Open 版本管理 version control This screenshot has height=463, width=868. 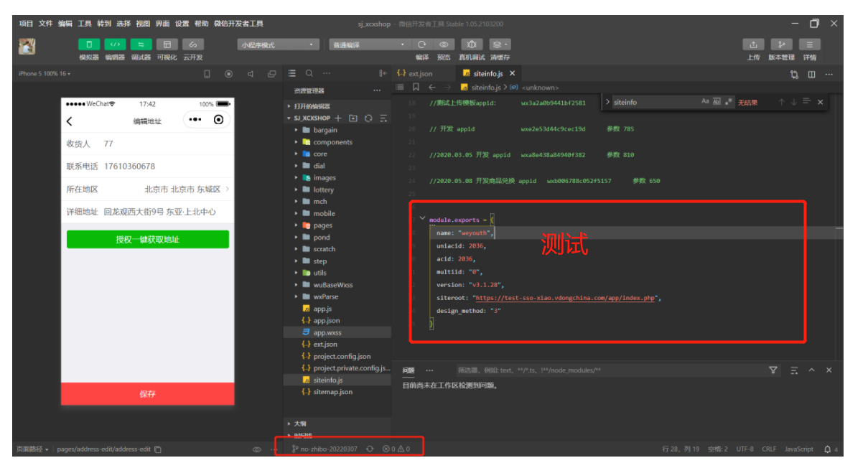click(x=781, y=45)
